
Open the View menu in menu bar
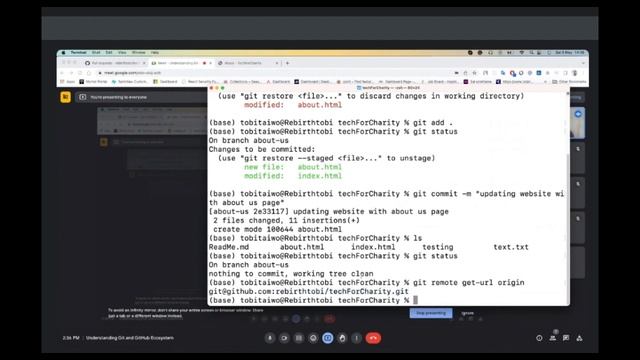pyautogui.click(x=122, y=53)
